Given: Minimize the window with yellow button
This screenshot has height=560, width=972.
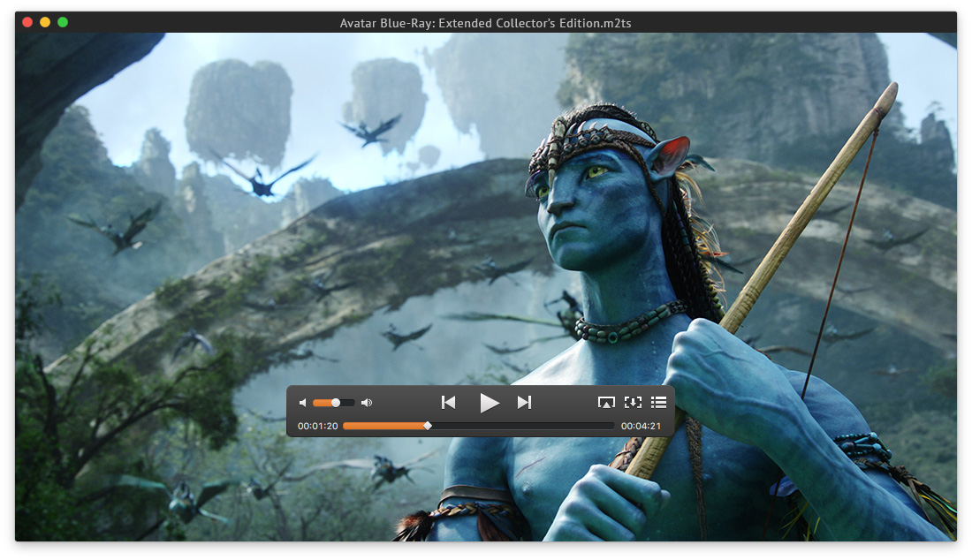Looking at the screenshot, I should 45,22.
